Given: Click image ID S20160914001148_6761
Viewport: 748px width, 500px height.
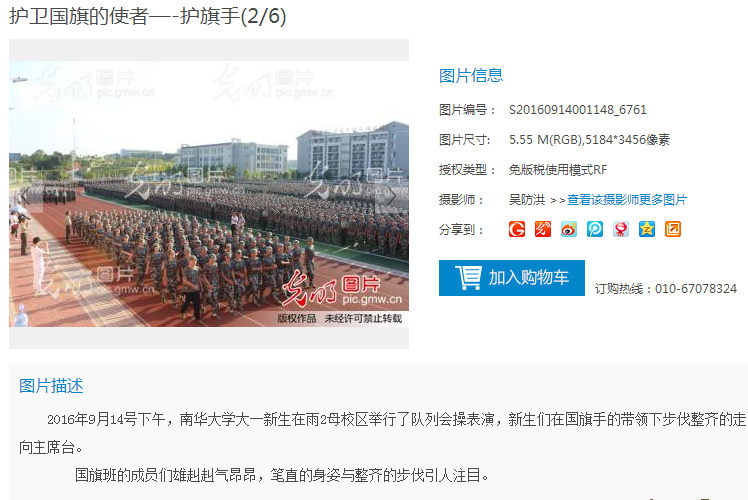Looking at the screenshot, I should pyautogui.click(x=578, y=110).
